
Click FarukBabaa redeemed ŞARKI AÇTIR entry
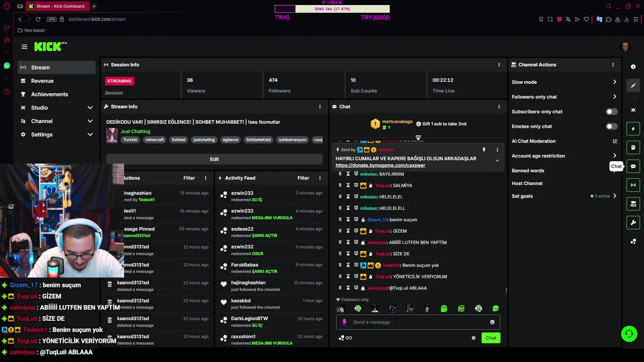(271, 268)
